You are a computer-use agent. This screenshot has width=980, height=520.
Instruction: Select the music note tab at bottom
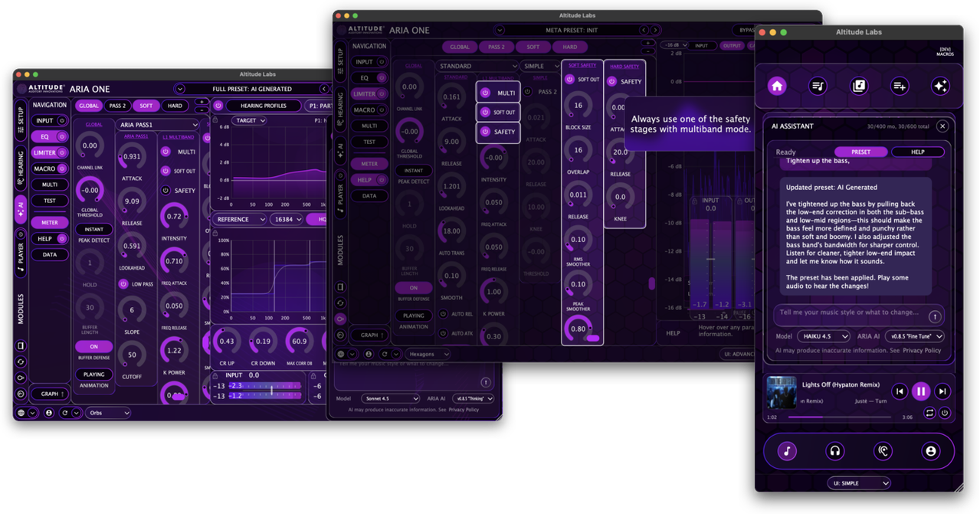(787, 451)
